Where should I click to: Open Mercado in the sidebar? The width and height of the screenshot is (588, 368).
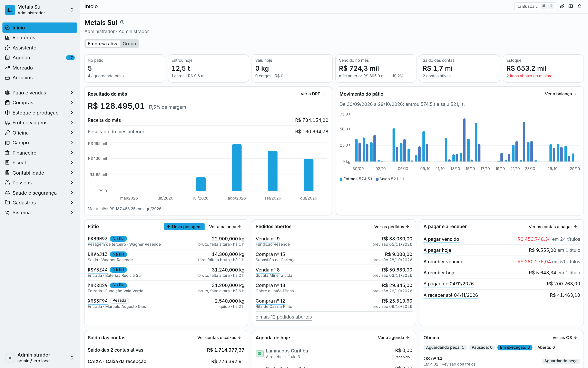[40, 68]
